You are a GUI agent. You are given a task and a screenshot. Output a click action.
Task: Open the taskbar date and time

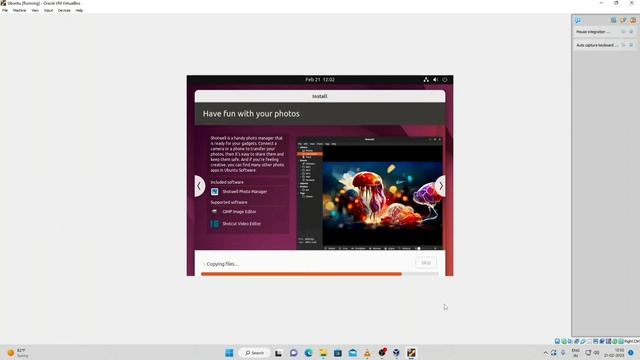pos(614,353)
